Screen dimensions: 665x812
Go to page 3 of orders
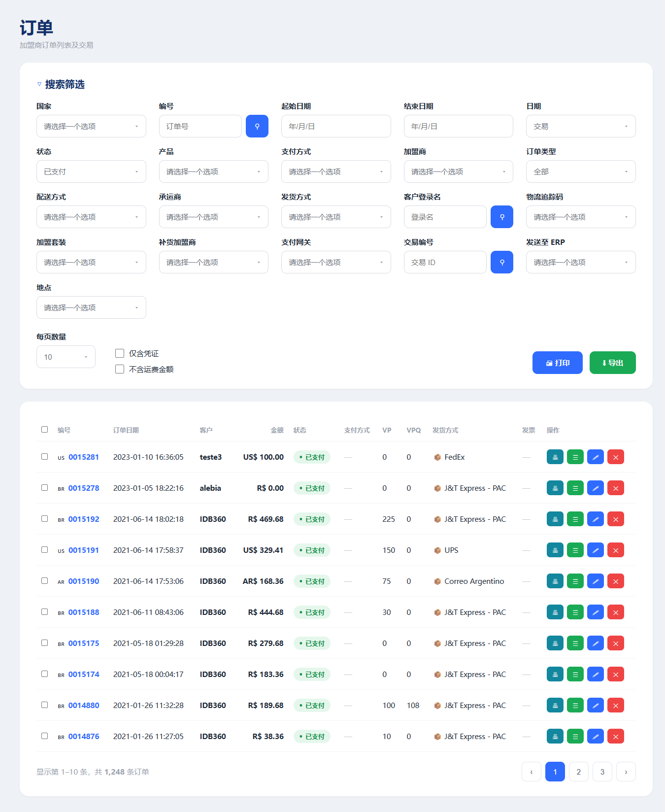point(602,772)
